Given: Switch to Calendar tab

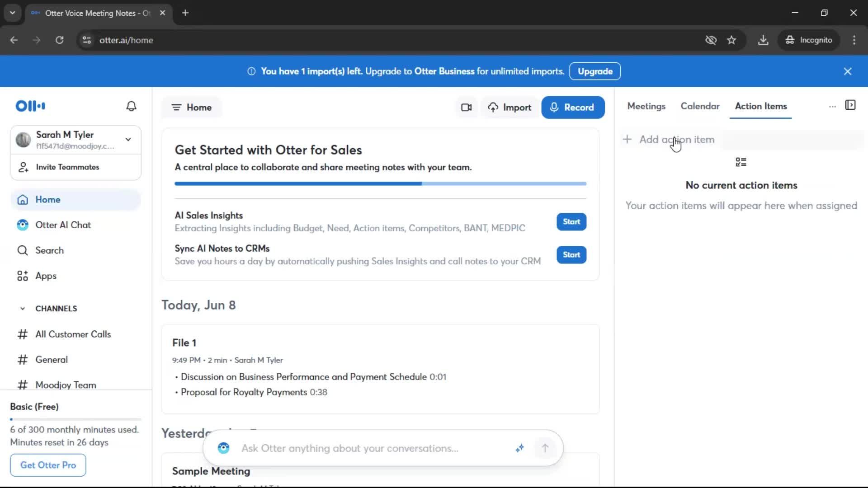Looking at the screenshot, I should pos(700,106).
